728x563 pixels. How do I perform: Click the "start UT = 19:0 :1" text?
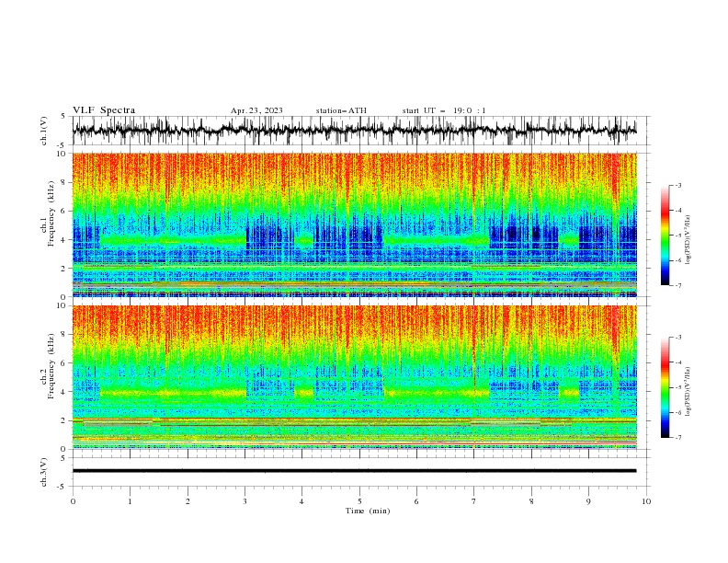point(444,110)
